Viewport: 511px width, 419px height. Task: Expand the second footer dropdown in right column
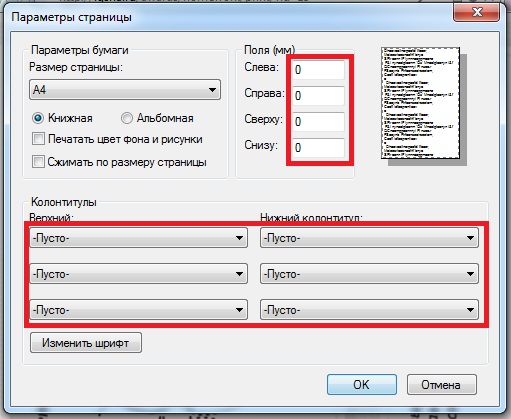pyautogui.click(x=369, y=274)
